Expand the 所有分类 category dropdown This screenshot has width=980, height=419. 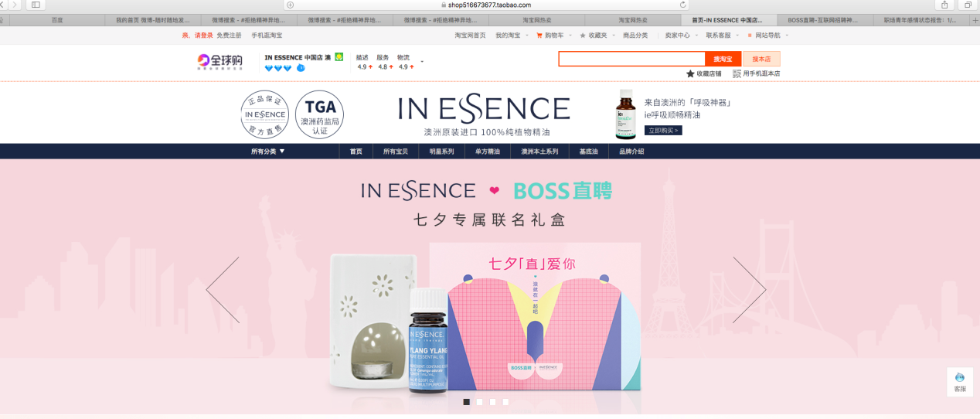click(268, 152)
